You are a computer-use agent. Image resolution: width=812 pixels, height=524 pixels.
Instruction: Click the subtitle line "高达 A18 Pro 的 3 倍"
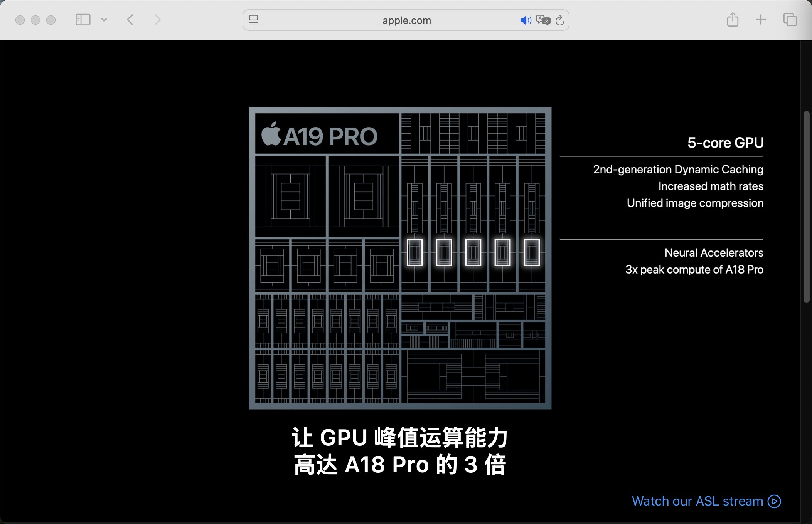point(400,465)
